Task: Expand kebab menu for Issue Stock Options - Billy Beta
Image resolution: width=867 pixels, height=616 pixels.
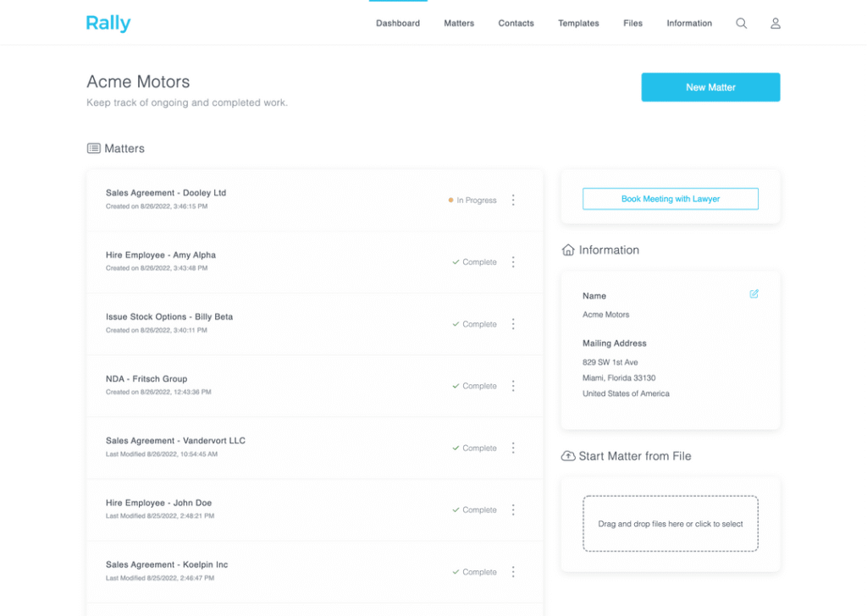Action: coord(513,324)
